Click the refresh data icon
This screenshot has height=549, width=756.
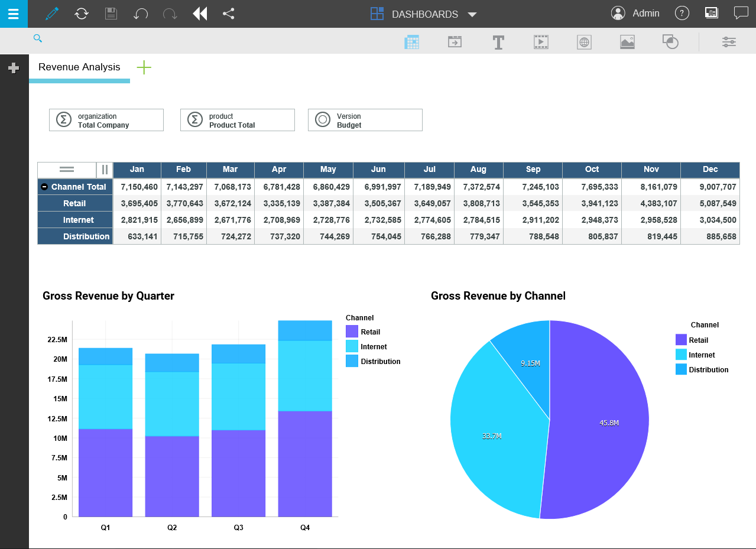[82, 14]
